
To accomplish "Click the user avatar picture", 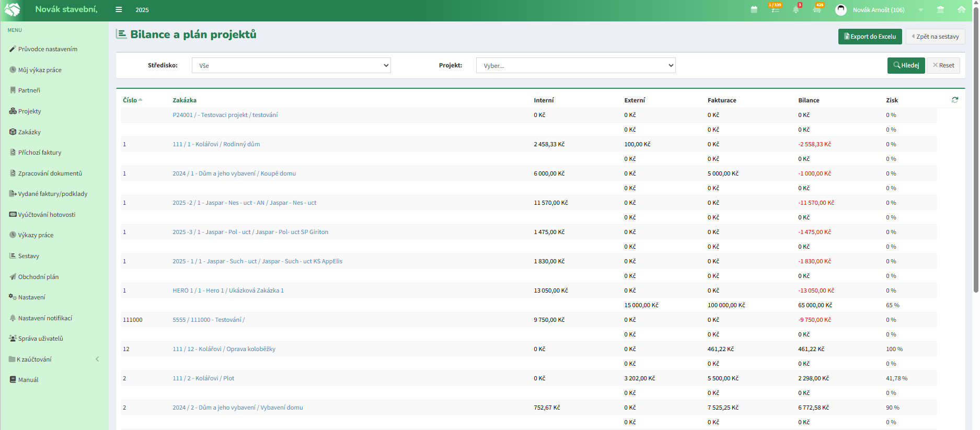I will [x=841, y=10].
